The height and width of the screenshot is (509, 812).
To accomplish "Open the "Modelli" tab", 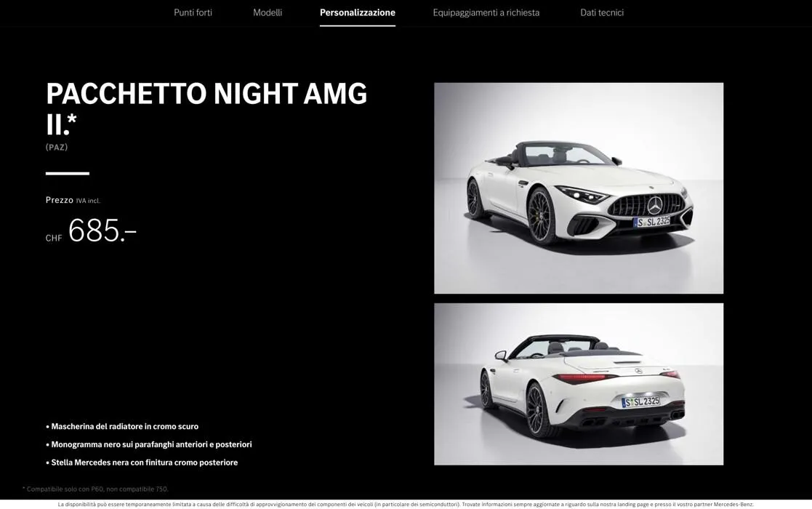I will [268, 12].
